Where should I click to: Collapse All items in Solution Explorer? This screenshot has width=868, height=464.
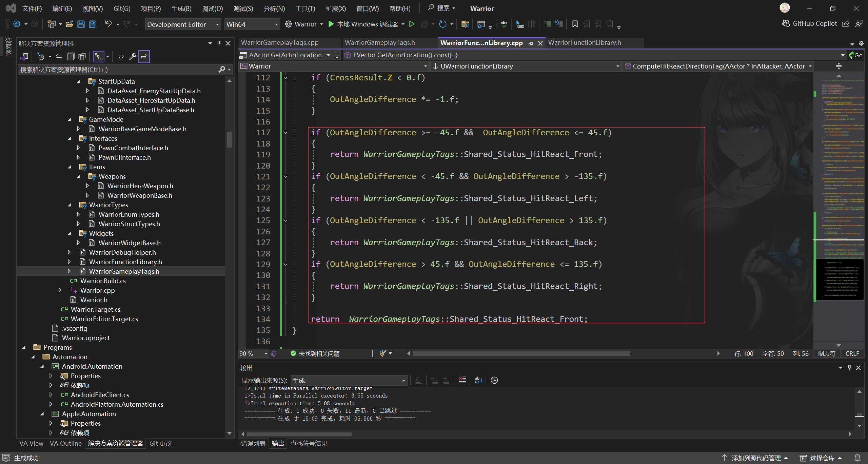click(71, 56)
